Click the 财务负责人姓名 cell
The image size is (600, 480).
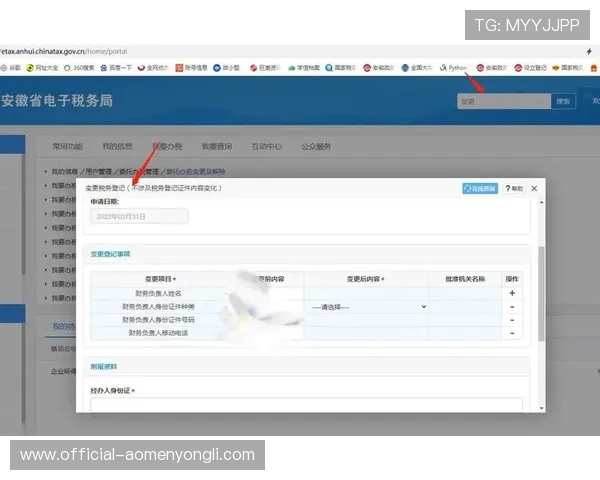pos(158,294)
